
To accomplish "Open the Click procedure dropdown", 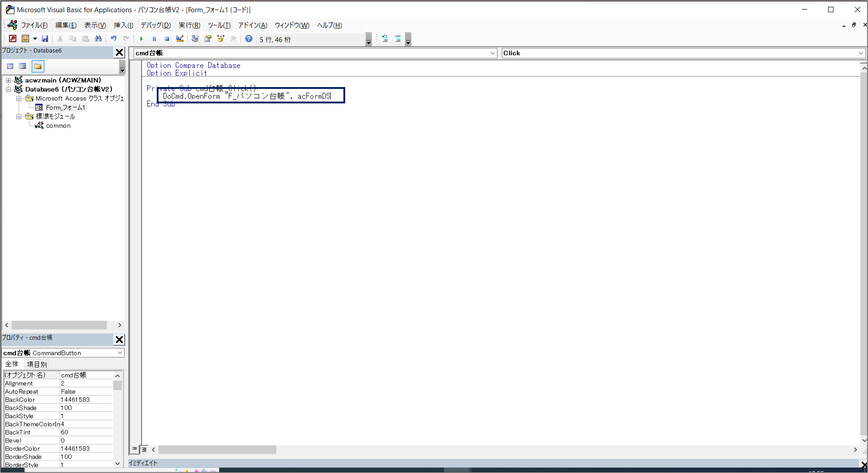I will 861,53.
